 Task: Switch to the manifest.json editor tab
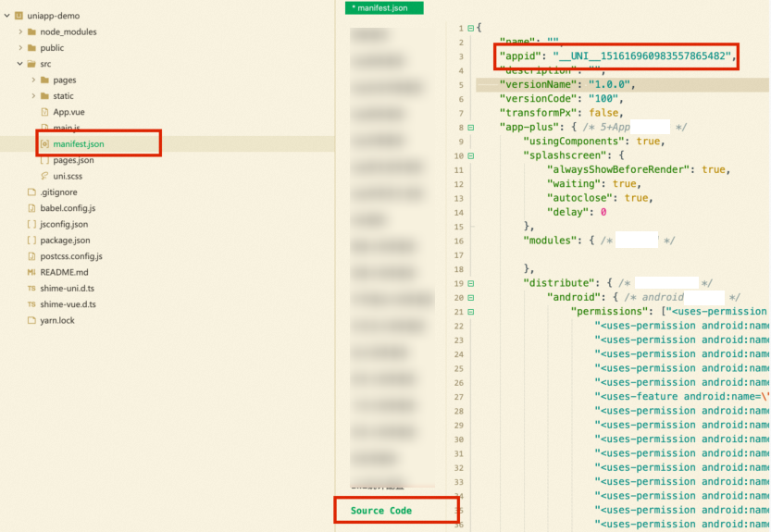point(384,8)
